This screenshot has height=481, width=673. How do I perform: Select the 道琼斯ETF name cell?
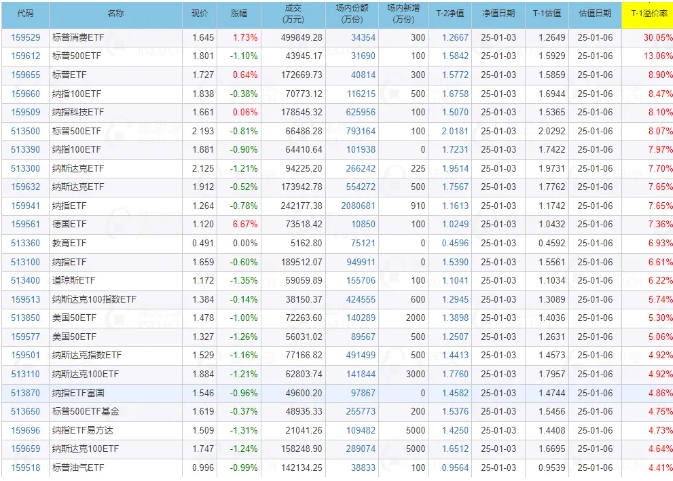pos(116,281)
